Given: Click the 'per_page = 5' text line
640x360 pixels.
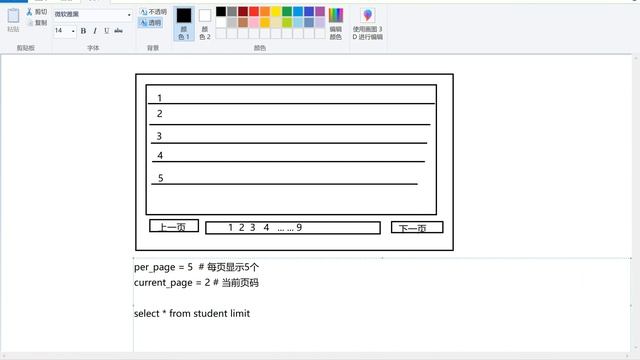Looking at the screenshot, I should (196, 267).
